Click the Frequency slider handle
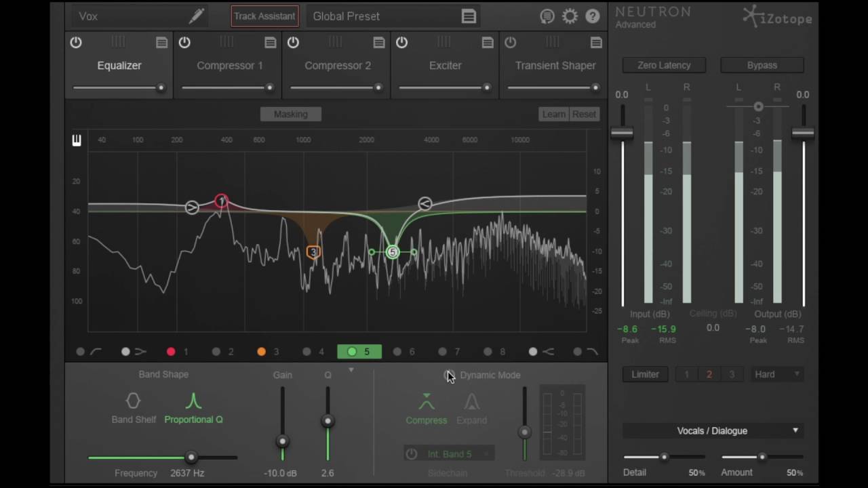The height and width of the screenshot is (488, 868). (191, 457)
